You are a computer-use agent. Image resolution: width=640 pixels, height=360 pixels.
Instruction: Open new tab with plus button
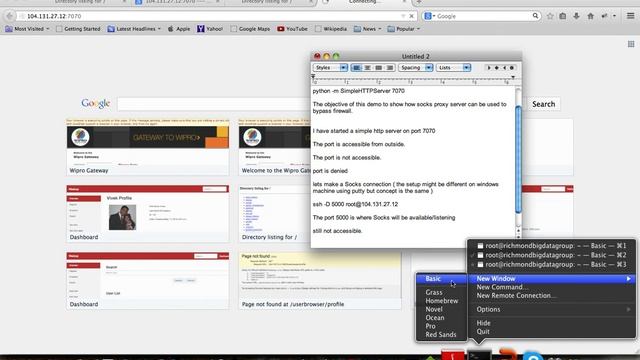[419, 2]
